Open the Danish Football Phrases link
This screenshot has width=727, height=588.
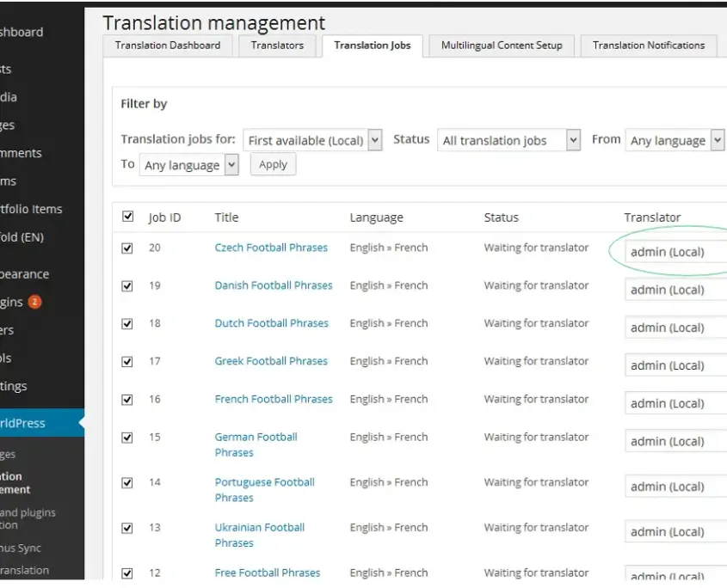274,285
